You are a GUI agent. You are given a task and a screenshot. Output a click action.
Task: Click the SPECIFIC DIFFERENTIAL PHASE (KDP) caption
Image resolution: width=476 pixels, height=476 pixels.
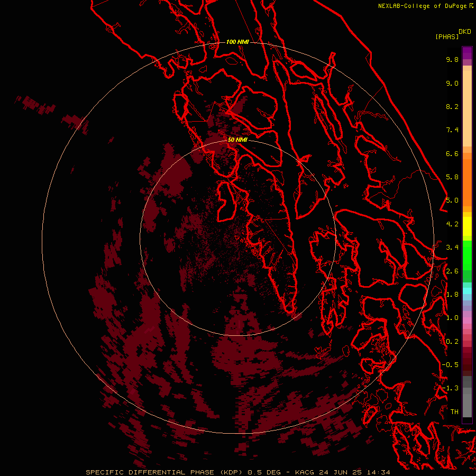tap(164, 472)
